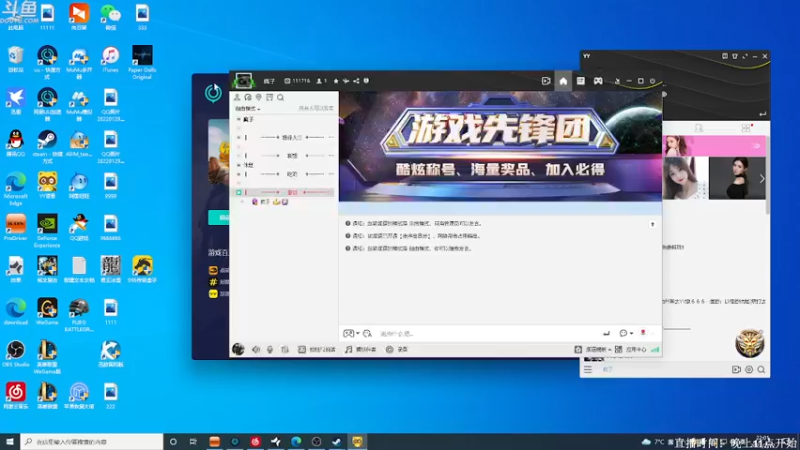Open WeGame desktop shortcut
This screenshot has width=800, height=450.
[47, 312]
